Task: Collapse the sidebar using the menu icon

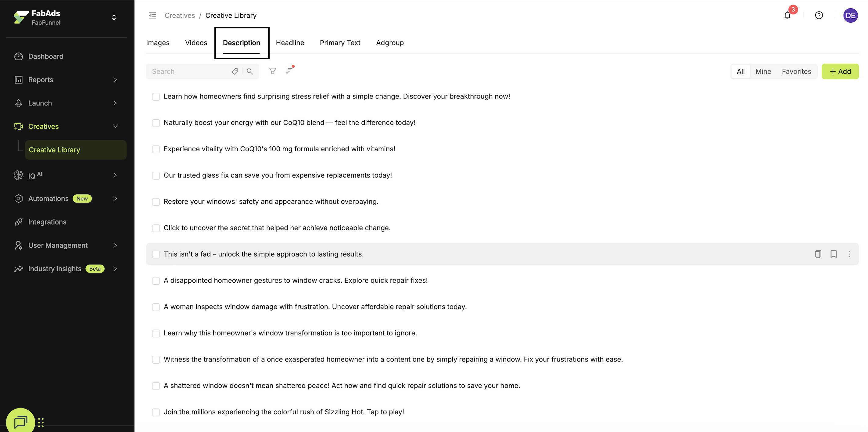Action: 152,16
